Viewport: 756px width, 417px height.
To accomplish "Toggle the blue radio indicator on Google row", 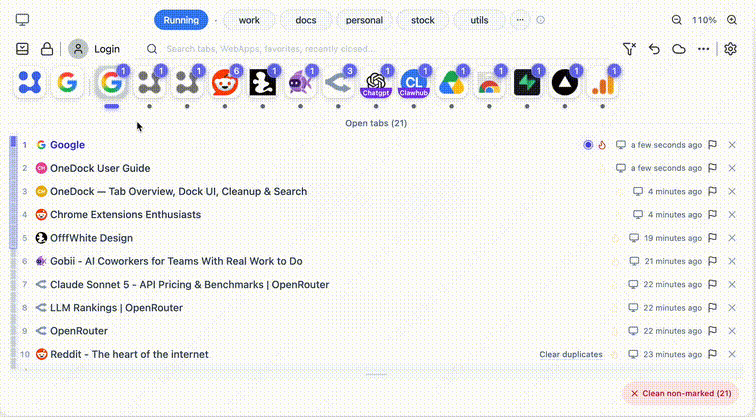I will [x=588, y=145].
